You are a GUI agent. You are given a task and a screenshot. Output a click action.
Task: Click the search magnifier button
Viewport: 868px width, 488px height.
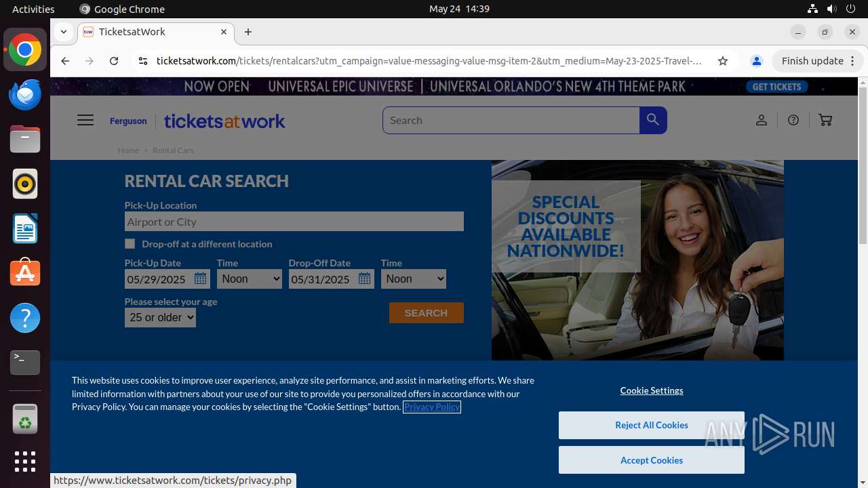[x=653, y=120]
